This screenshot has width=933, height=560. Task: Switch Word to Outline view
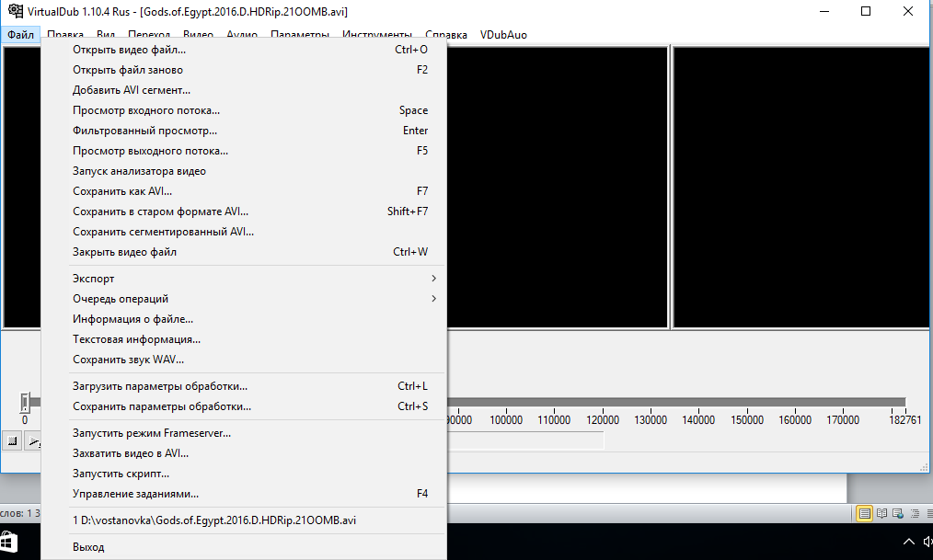[x=915, y=513]
